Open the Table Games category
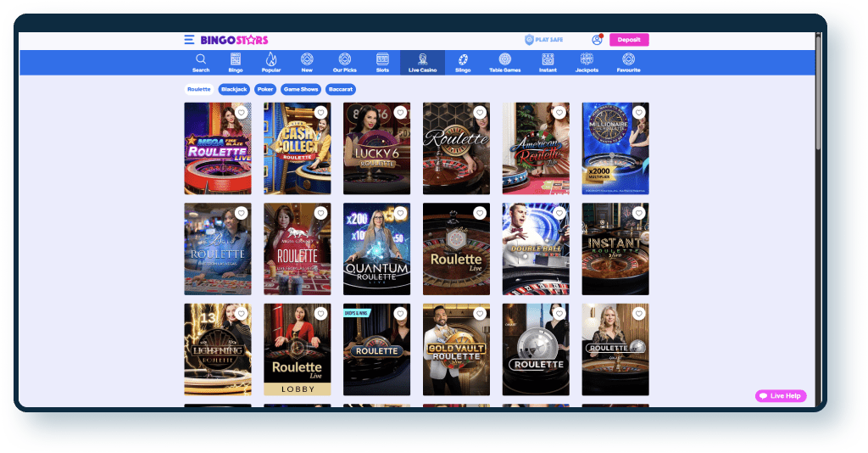 tap(505, 62)
